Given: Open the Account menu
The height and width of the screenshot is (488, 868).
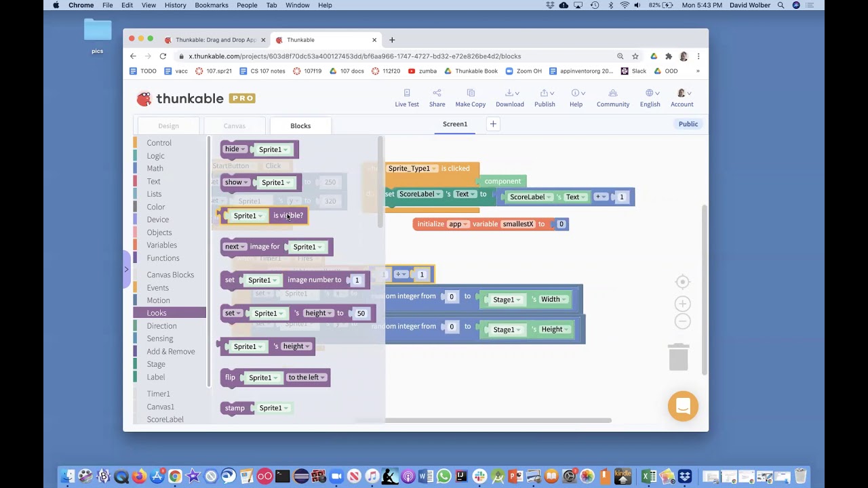Looking at the screenshot, I should click(682, 98).
